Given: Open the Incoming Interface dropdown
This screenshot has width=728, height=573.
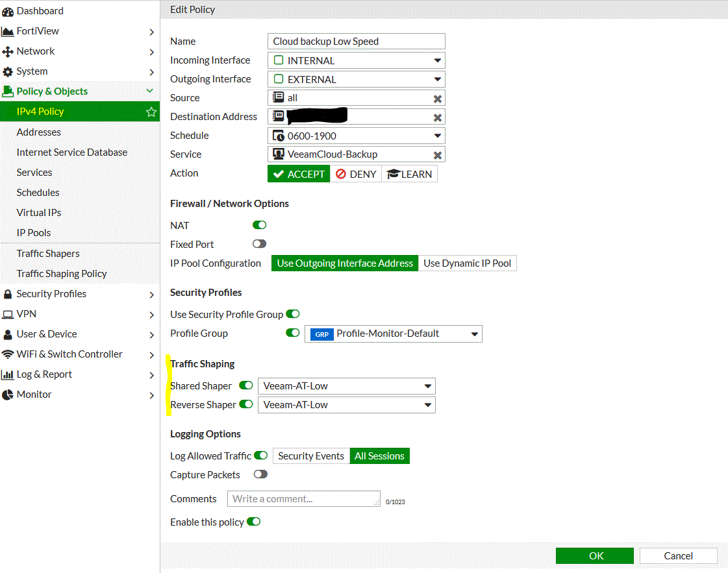Looking at the screenshot, I should (x=438, y=61).
